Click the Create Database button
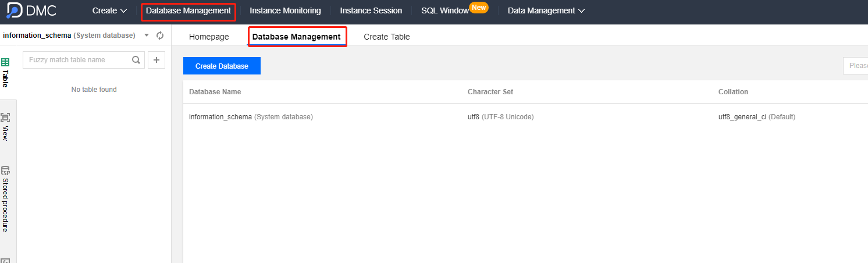Viewport: 868px width, 263px height. pyautogui.click(x=222, y=66)
